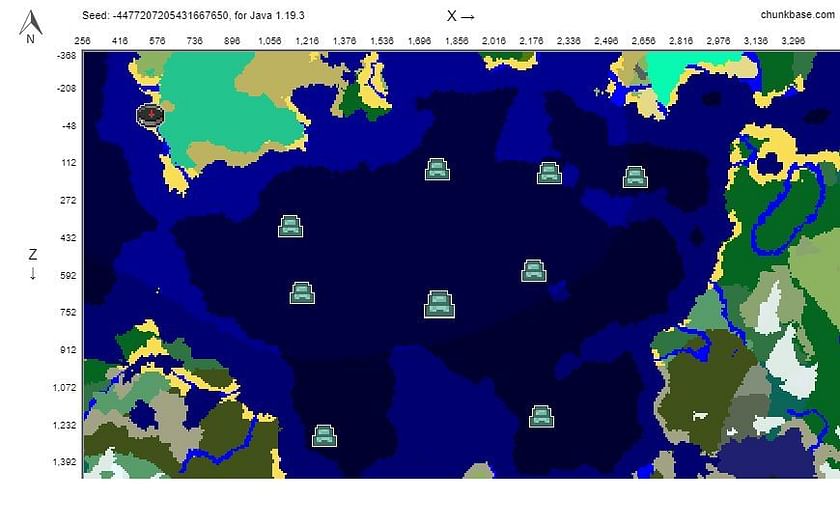The height and width of the screenshot is (521, 840).
Task: Select ocean monument near X 1,145 Z 372
Action: pyautogui.click(x=290, y=226)
